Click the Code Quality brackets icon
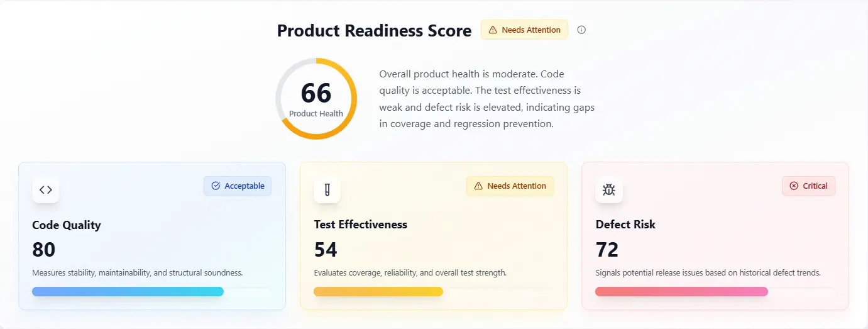This screenshot has width=868, height=329. pos(46,189)
